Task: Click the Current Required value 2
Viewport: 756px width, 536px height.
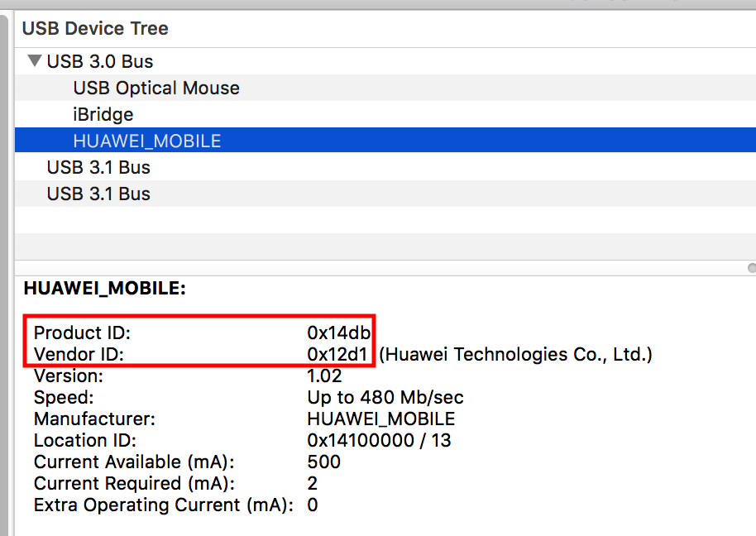Action: pos(313,483)
